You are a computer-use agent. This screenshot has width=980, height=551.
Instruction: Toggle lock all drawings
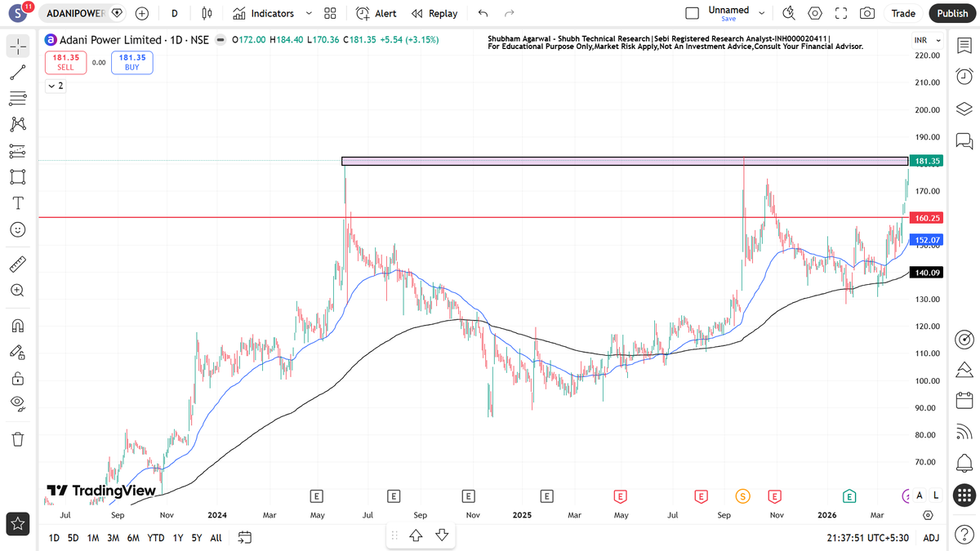pyautogui.click(x=17, y=378)
